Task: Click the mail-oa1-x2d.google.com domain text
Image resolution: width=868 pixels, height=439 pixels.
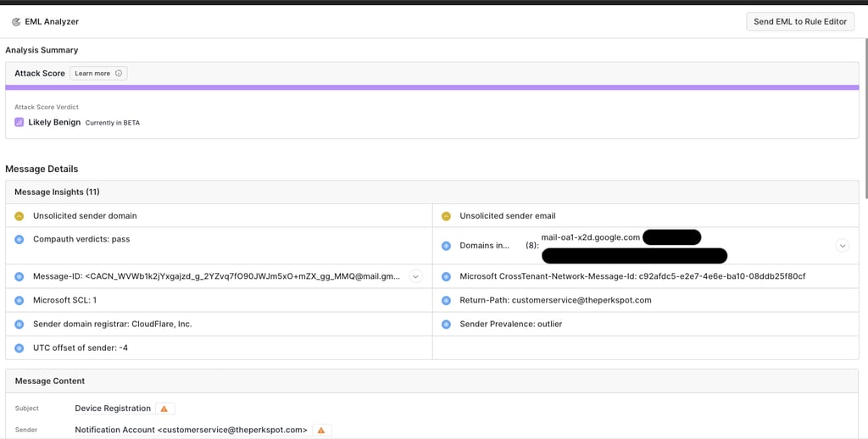Action: click(591, 237)
